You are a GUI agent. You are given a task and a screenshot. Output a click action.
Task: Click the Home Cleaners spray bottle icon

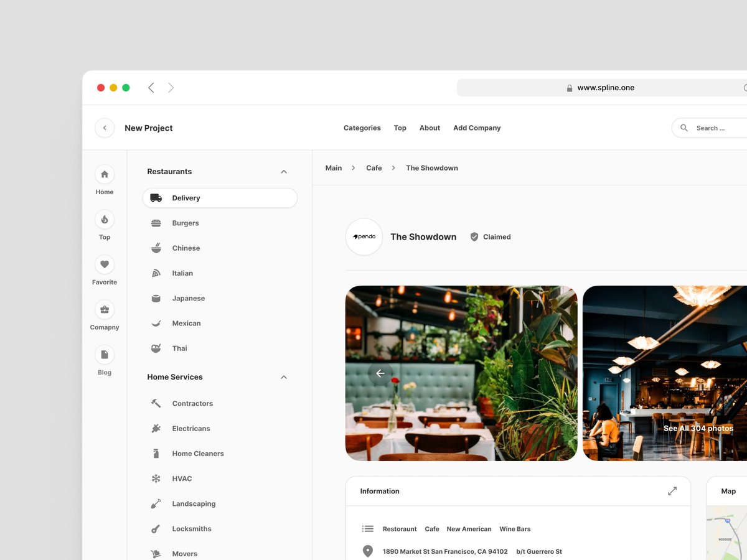pos(156,454)
